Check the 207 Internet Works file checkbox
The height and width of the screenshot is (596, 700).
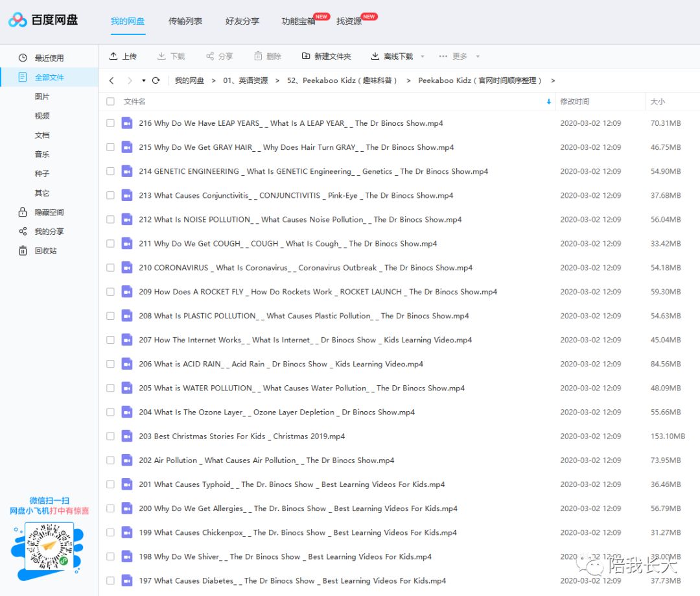(110, 340)
